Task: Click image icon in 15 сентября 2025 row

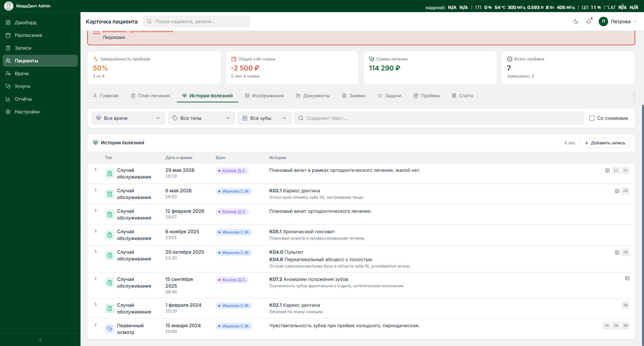Action: pos(627,278)
